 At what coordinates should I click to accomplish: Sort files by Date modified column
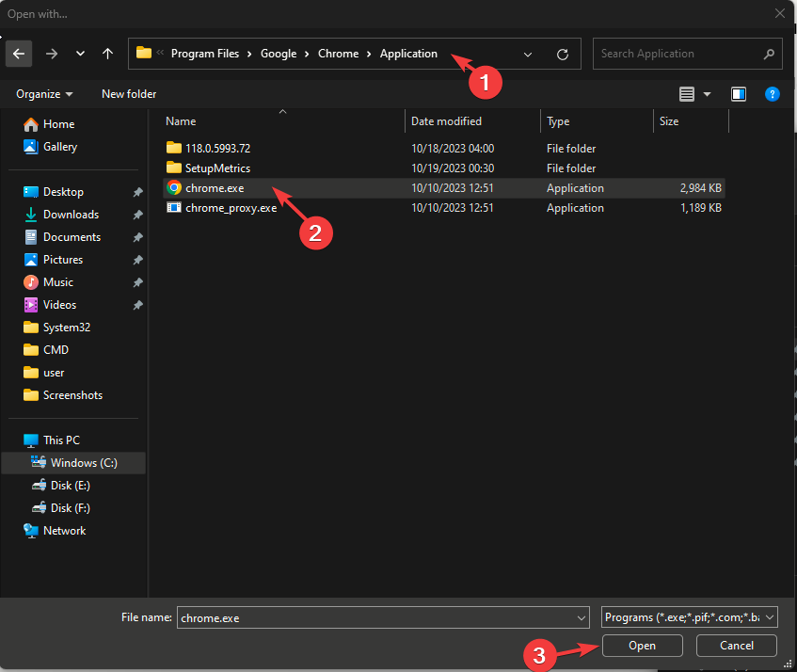tap(446, 121)
